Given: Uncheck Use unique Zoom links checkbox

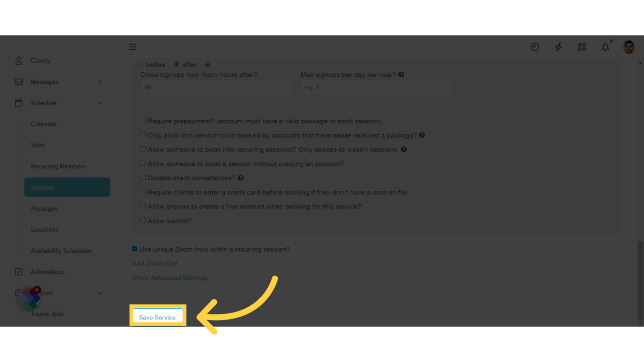Looking at the screenshot, I should (x=135, y=249).
